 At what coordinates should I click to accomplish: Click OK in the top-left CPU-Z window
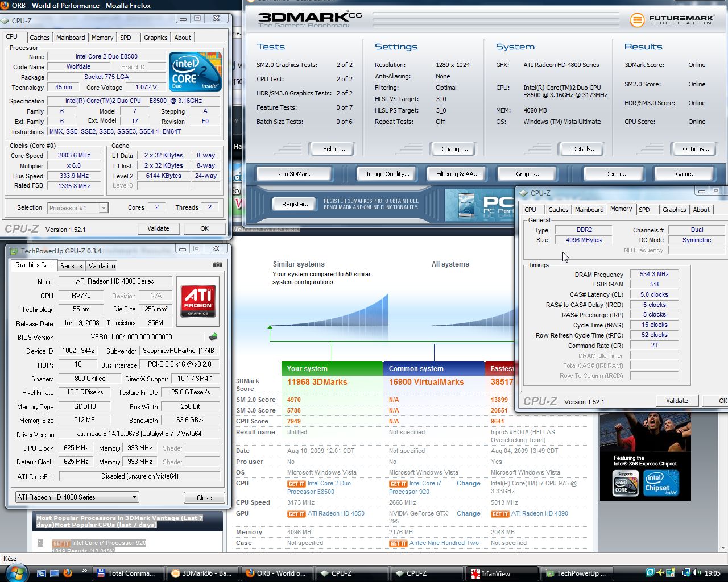204,228
